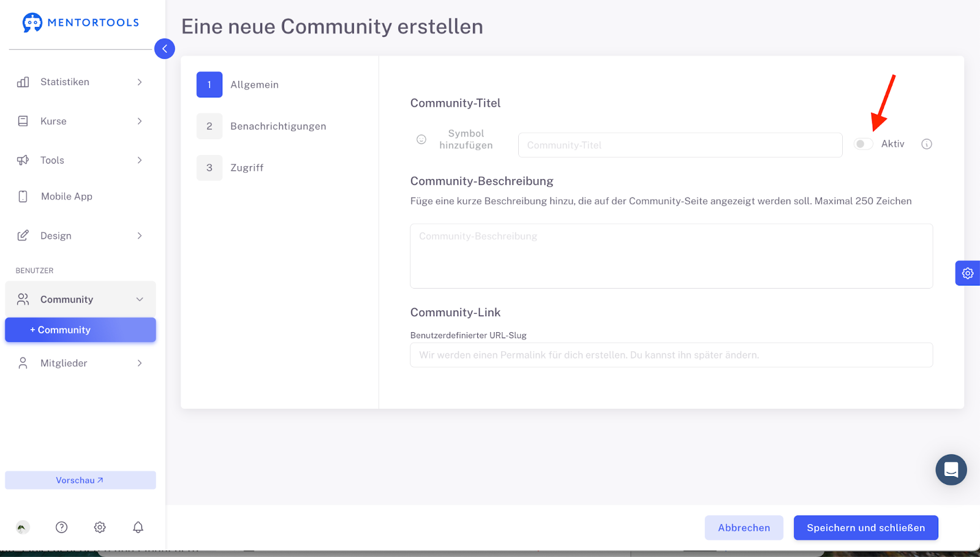The height and width of the screenshot is (557, 980).
Task: Open Mitglieder in the sidebar
Action: tap(80, 363)
